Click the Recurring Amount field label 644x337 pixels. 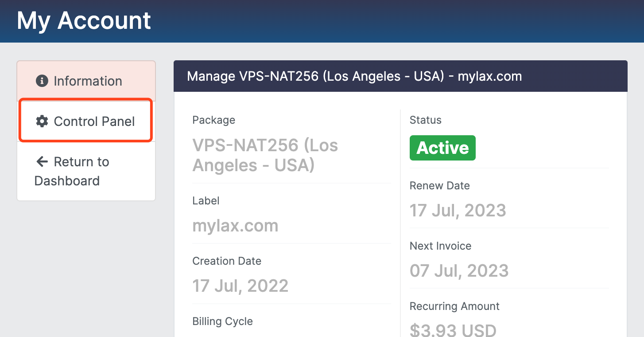[x=454, y=306]
